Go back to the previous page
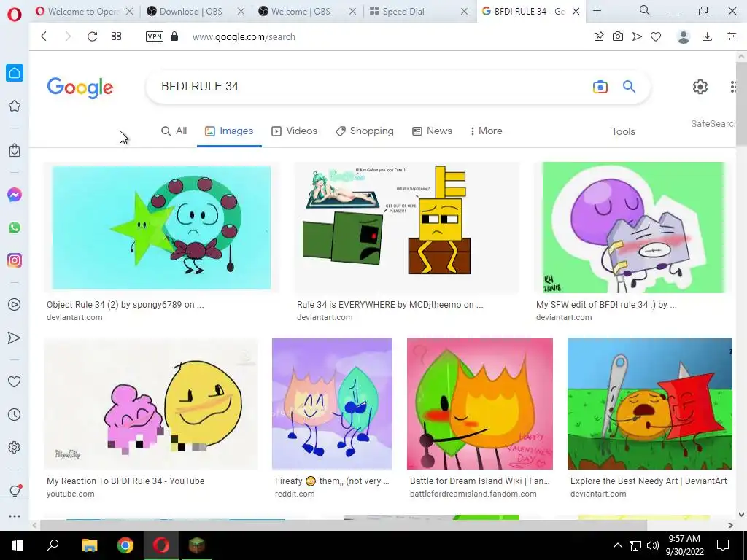This screenshot has width=747, height=560. tap(44, 36)
